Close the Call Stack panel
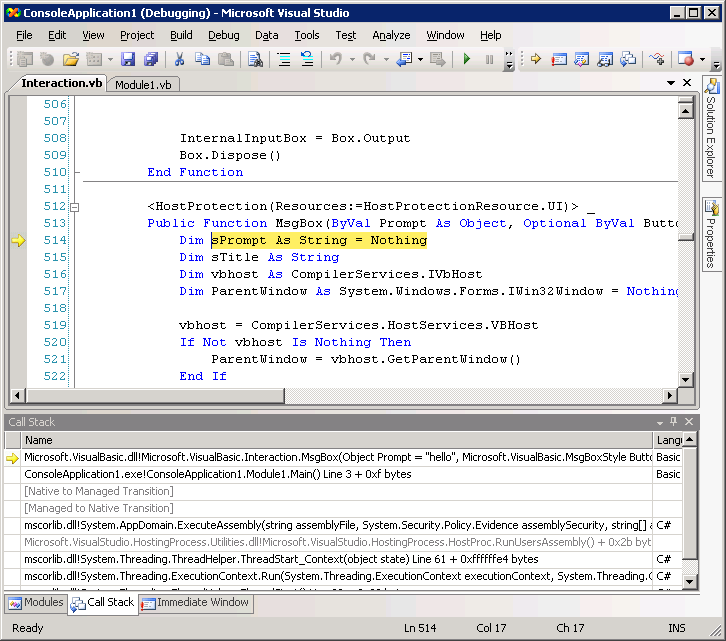The image size is (726, 641). click(x=689, y=421)
